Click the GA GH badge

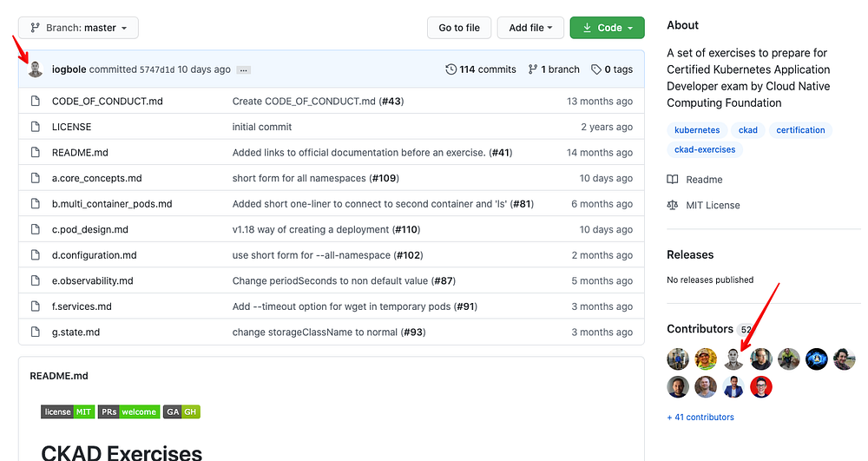(x=181, y=412)
